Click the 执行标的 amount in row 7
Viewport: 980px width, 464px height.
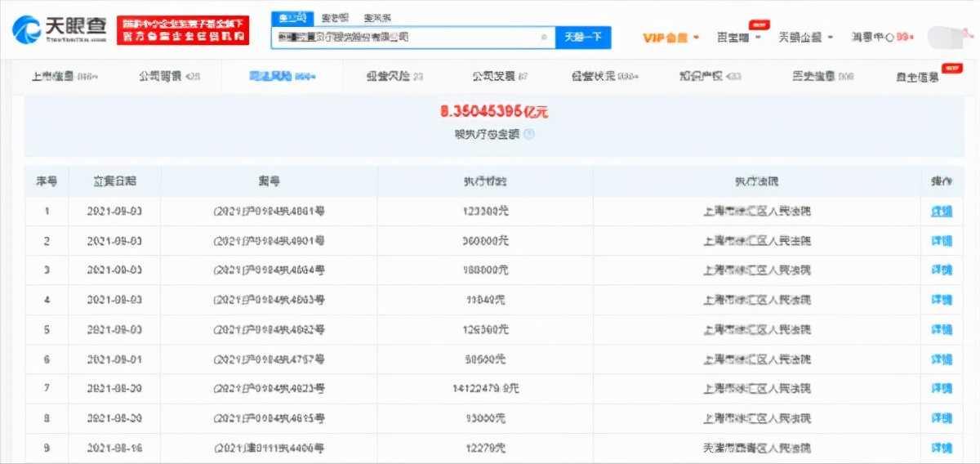pos(484,389)
